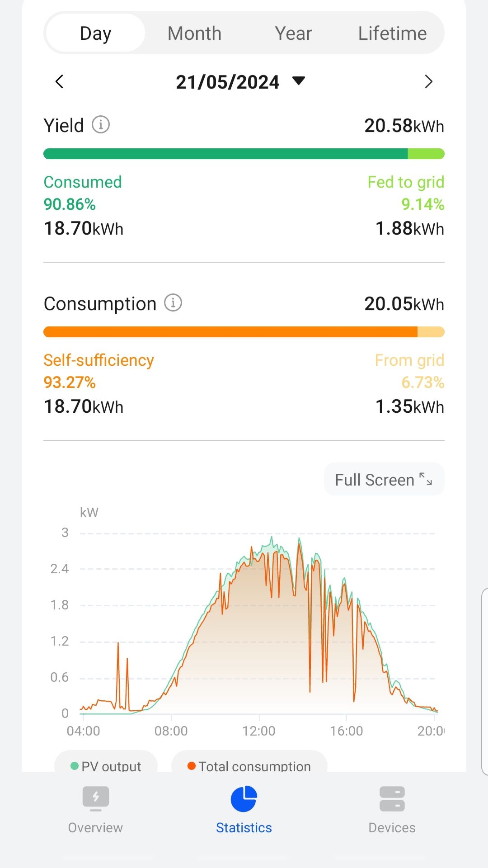The image size is (488, 868).
Task: Click the green Yield progress bar
Action: [226, 154]
